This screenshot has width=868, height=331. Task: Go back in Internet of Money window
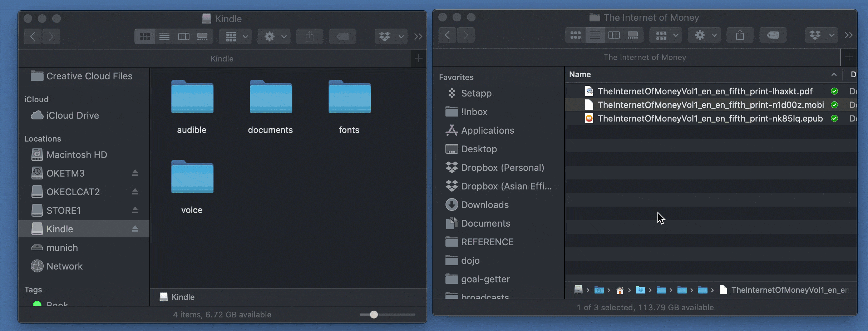point(448,35)
